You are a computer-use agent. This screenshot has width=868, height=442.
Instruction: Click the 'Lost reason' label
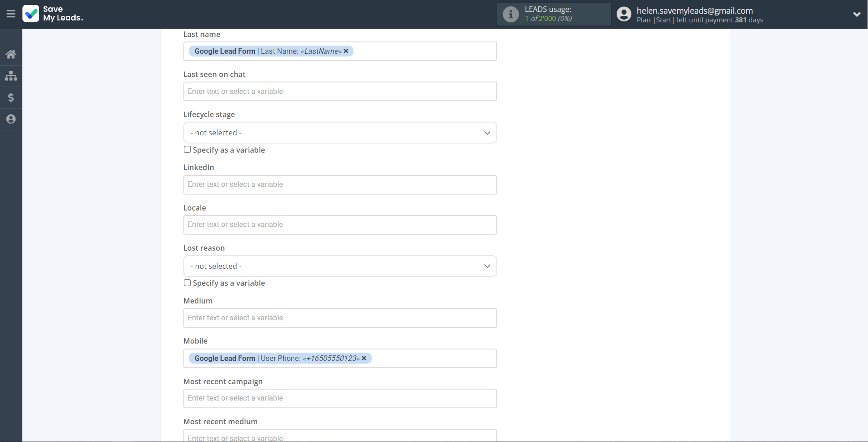[x=204, y=248]
